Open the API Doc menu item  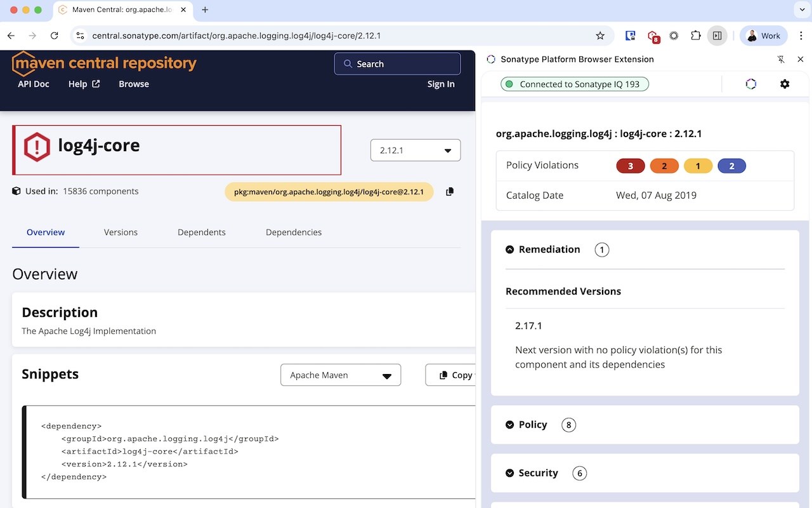click(x=34, y=84)
